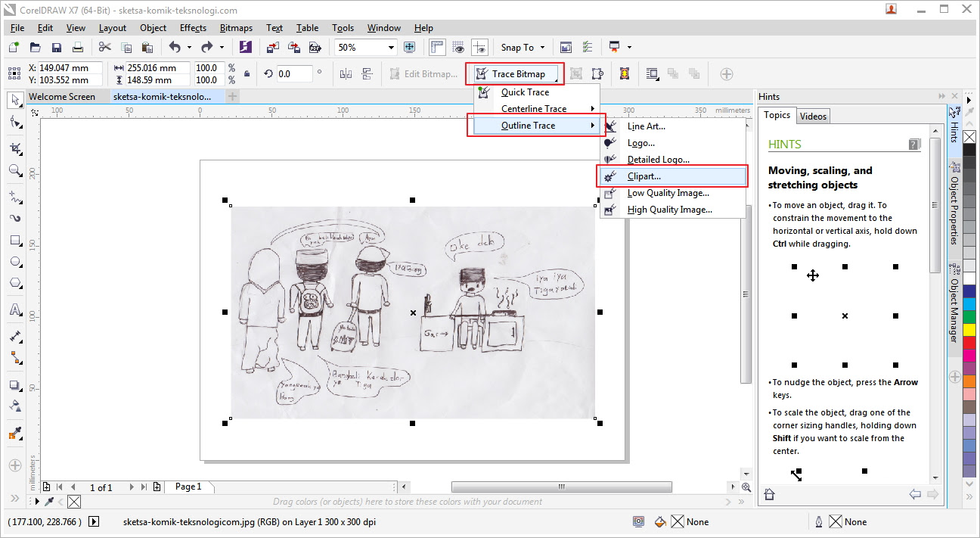Image resolution: width=980 pixels, height=538 pixels.
Task: Click the Full-screen preview icon
Action: click(410, 47)
